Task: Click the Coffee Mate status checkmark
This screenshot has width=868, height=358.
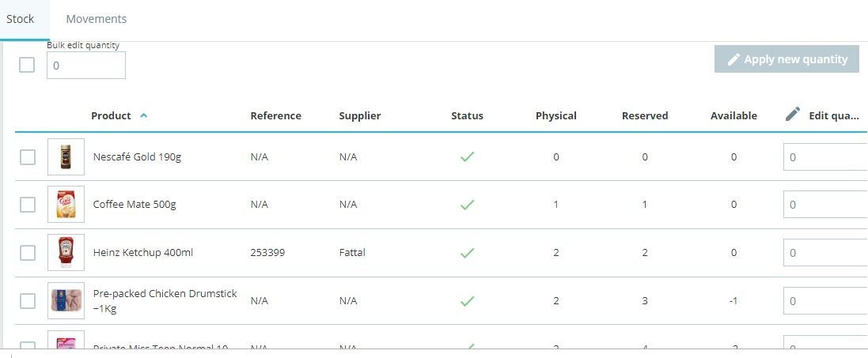Action: 467,205
